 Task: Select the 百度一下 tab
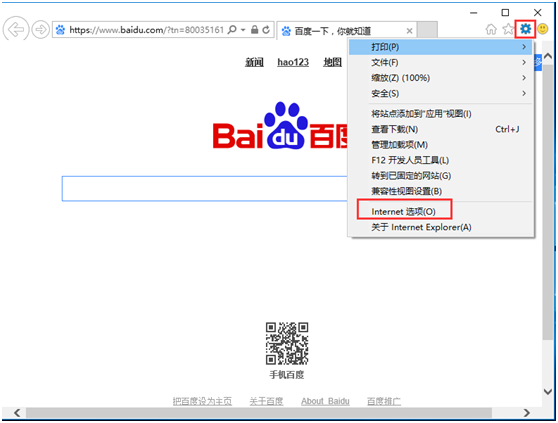pos(346,31)
